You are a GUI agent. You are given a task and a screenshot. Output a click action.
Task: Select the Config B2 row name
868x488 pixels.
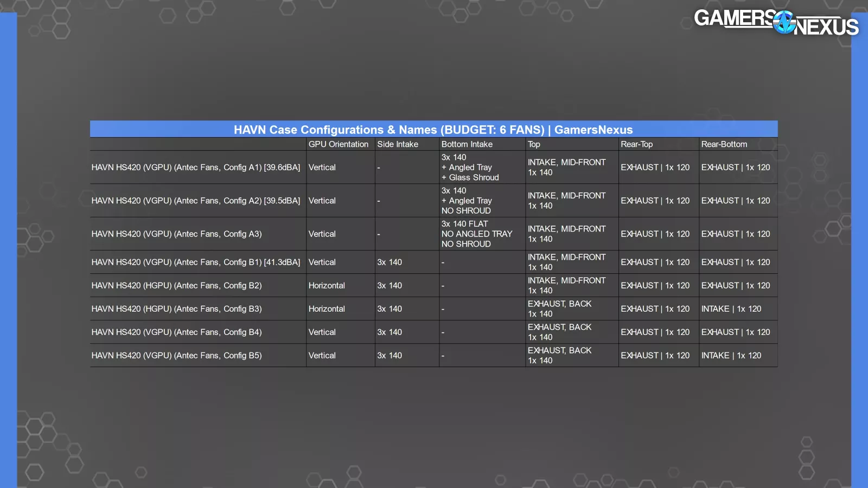coord(176,286)
